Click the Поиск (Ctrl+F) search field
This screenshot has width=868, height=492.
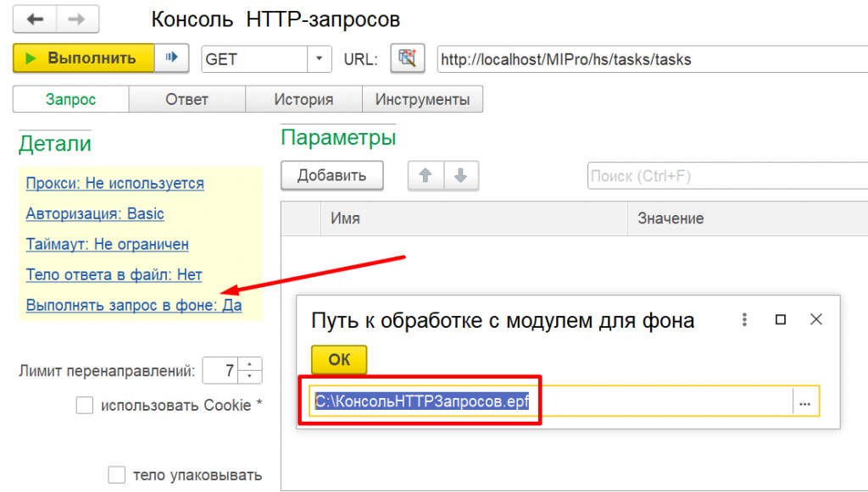pyautogui.click(x=727, y=176)
